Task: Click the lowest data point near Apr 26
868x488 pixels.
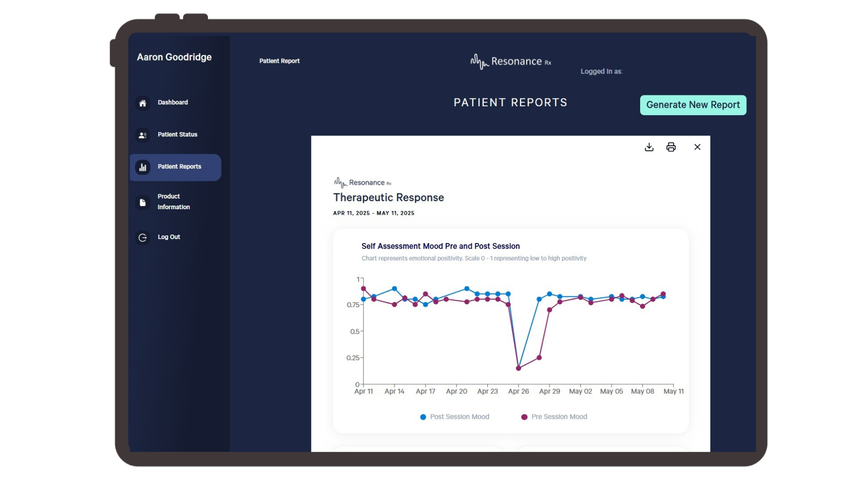Action: point(519,368)
